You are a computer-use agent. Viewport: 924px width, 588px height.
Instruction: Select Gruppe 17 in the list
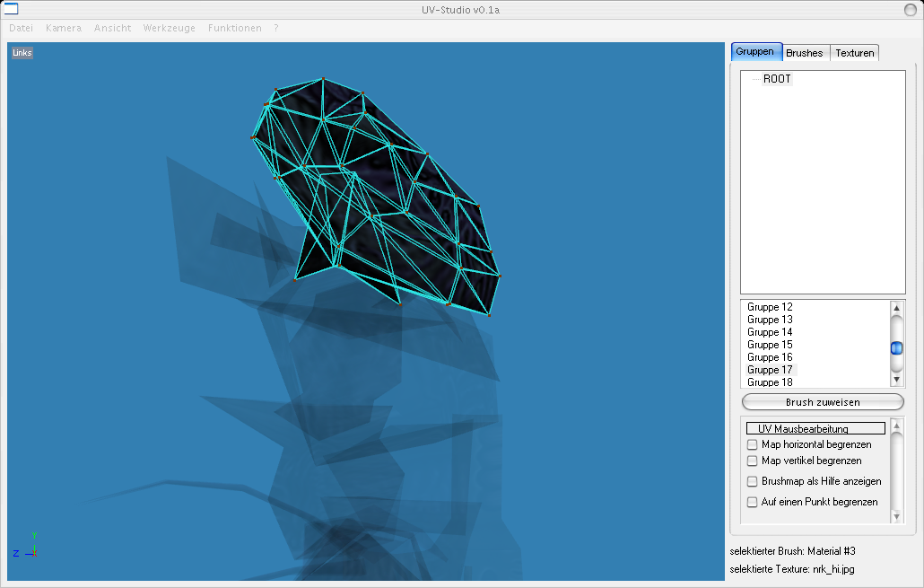click(x=770, y=370)
